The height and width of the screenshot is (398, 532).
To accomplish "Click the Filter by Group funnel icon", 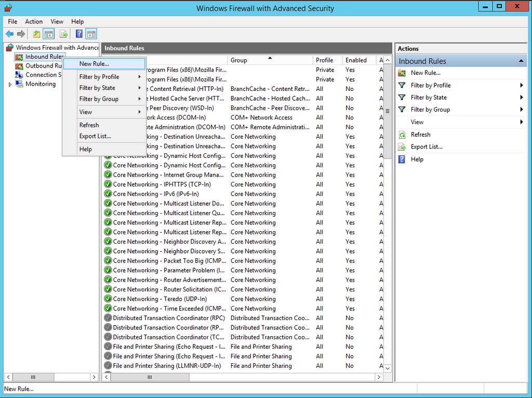I will [x=402, y=110].
